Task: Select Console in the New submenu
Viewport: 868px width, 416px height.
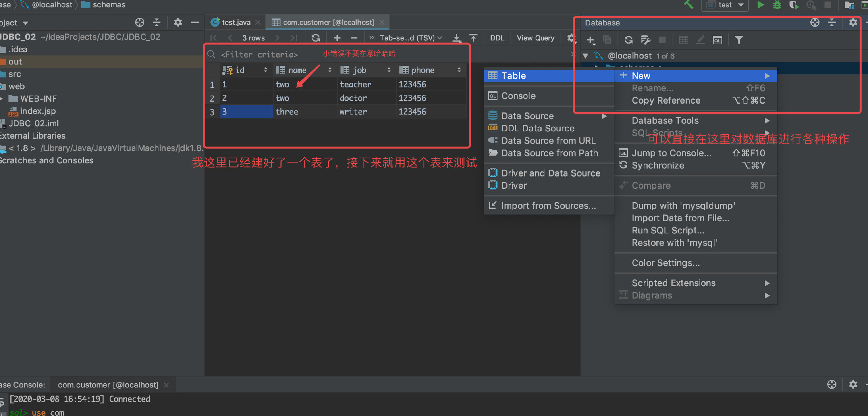Action: (518, 96)
